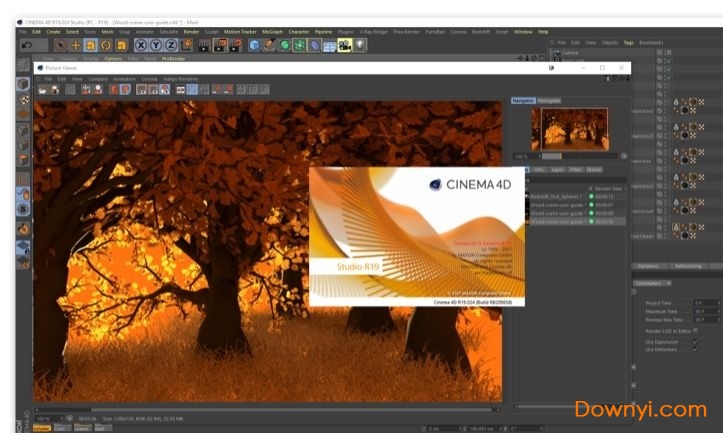Screen dimensions: 723x433
Task: Click the Open folder icon in Picture Viewer
Action: point(43,89)
